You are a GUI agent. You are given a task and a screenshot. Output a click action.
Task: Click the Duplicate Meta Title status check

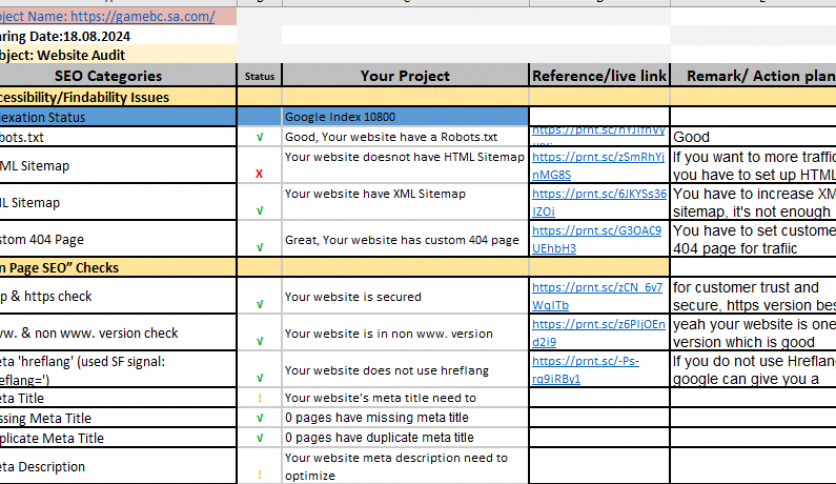(x=259, y=438)
